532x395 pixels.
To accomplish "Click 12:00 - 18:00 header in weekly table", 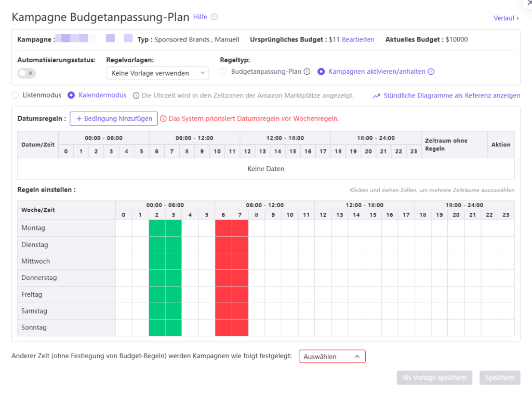I will point(365,205).
